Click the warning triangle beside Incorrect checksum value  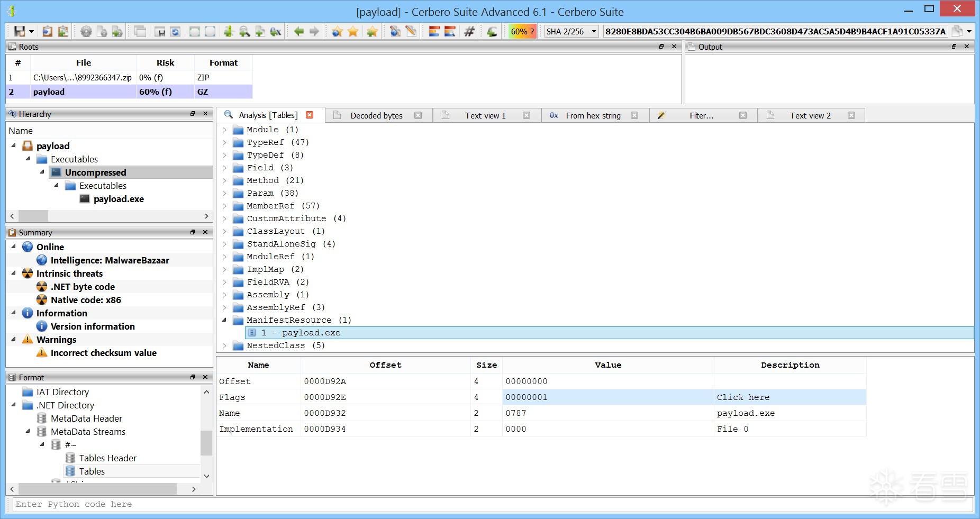tap(42, 353)
